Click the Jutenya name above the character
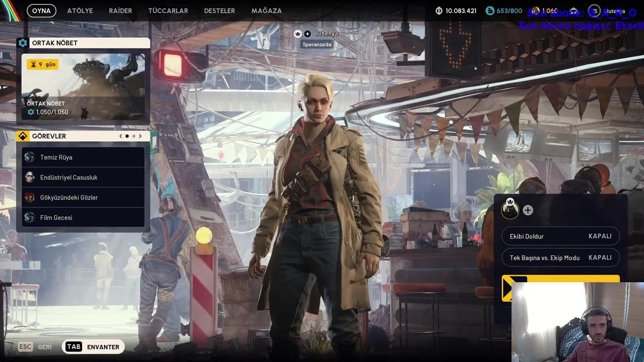644x362 pixels. tap(327, 34)
